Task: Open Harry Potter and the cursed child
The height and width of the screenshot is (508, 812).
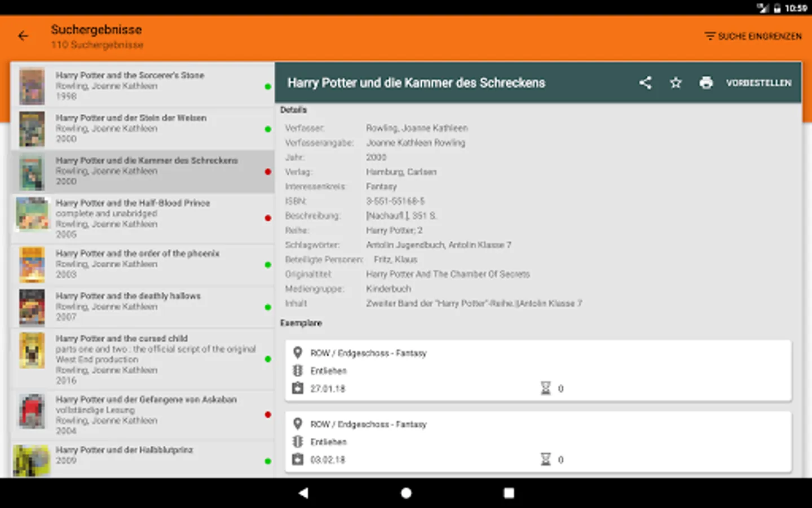Action: click(143, 359)
